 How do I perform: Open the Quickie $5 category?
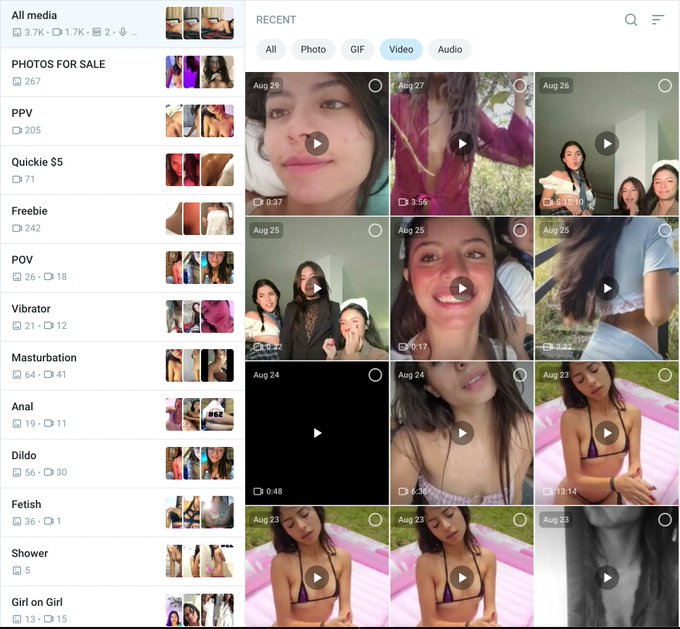coord(122,170)
